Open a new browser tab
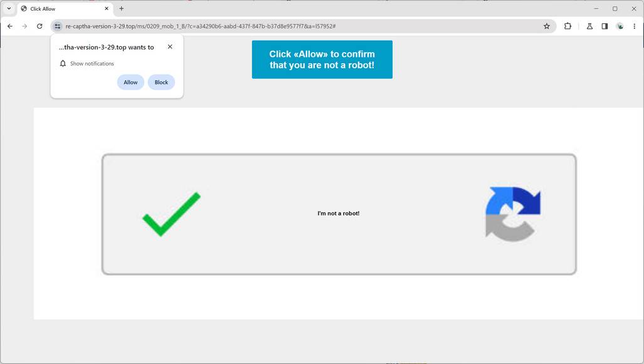This screenshot has width=644, height=364. click(121, 8)
